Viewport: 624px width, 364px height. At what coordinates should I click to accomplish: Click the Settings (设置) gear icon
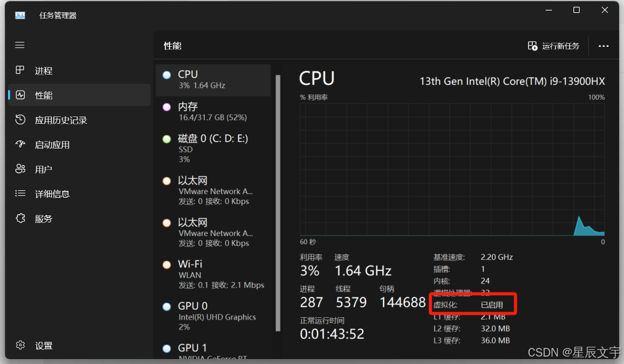20,345
